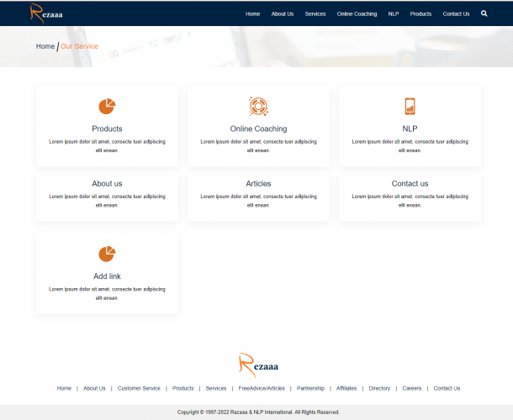Click Products in the footer links
This screenshot has width=513, height=420.
182,388
